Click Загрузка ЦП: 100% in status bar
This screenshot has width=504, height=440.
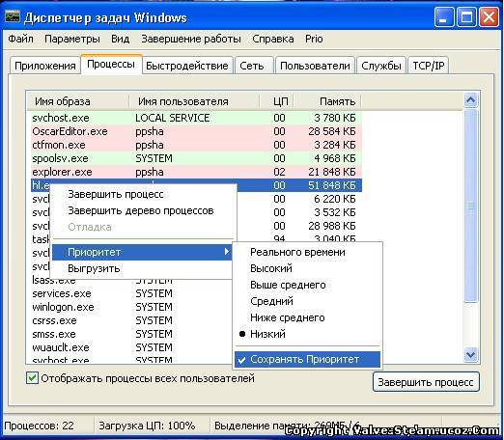pyautogui.click(x=147, y=426)
